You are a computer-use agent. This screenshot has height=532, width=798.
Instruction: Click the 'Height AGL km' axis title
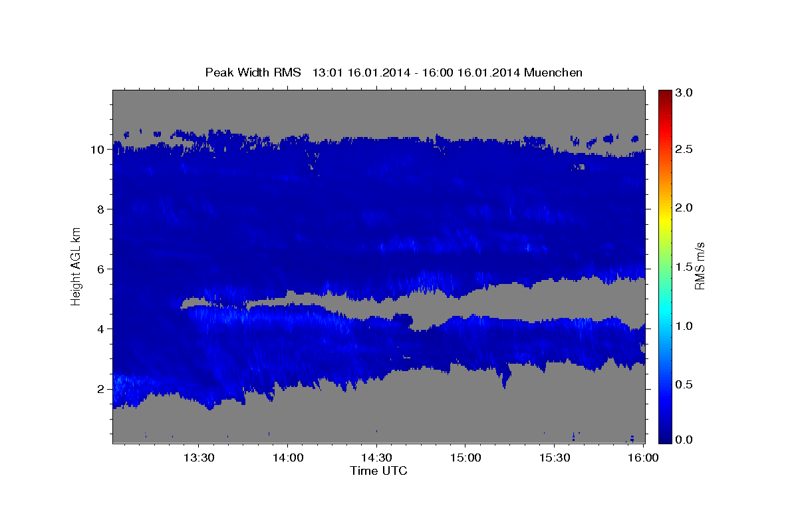point(76,266)
